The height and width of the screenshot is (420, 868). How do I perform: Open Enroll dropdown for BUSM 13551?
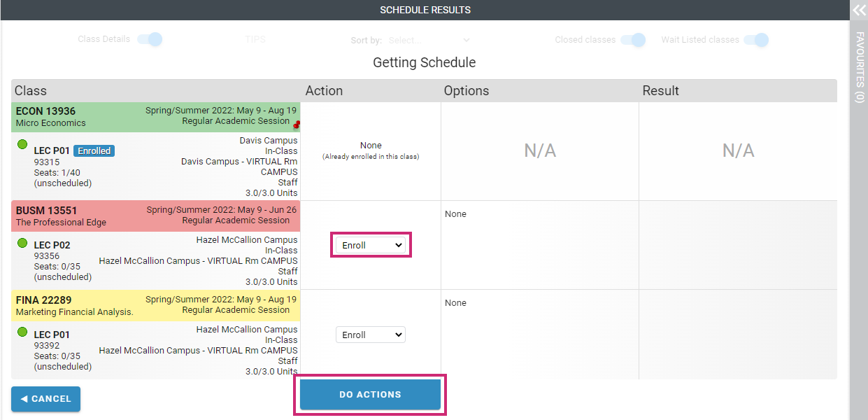click(371, 246)
